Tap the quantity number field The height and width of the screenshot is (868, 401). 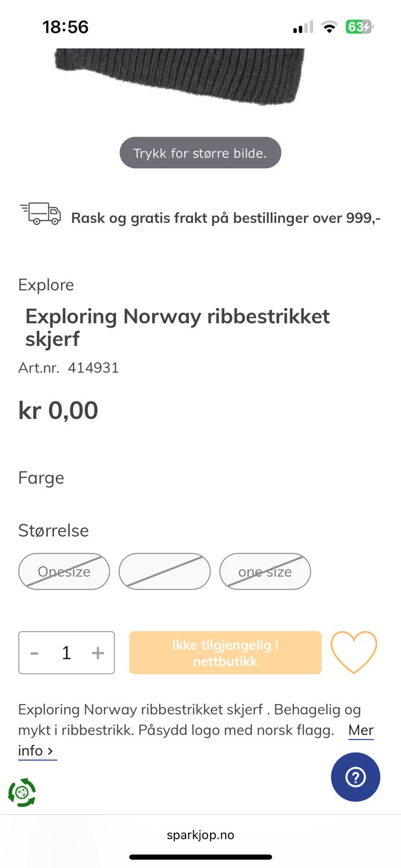click(66, 653)
